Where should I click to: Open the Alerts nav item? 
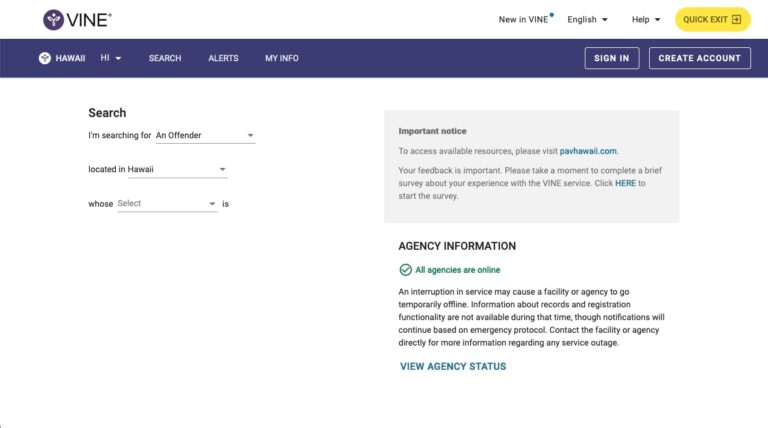(x=223, y=58)
